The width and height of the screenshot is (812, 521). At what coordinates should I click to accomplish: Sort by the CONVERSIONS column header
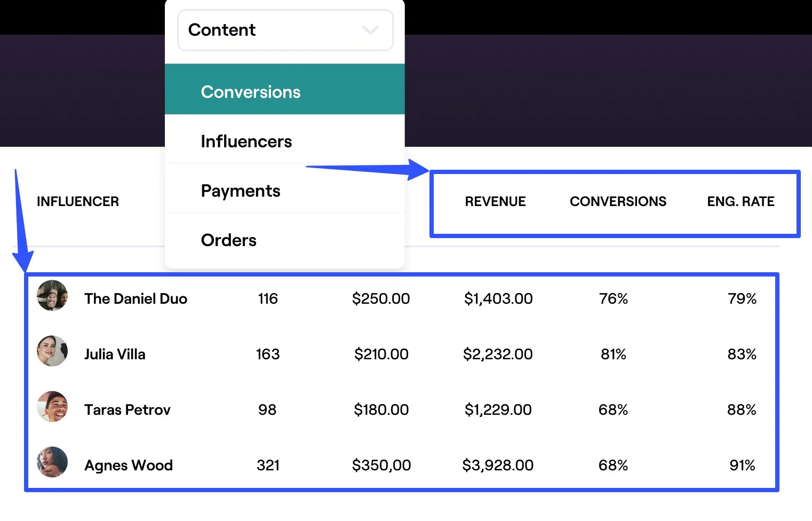click(x=618, y=201)
